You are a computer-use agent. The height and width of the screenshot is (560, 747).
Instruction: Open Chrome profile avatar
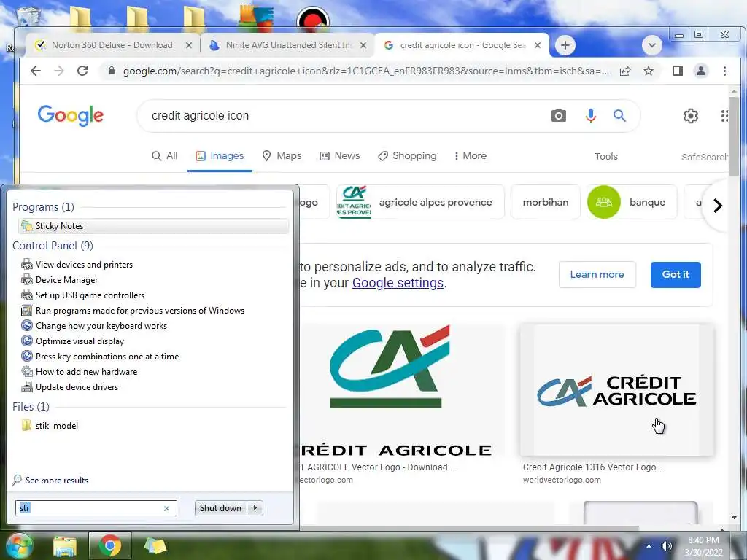coord(701,71)
